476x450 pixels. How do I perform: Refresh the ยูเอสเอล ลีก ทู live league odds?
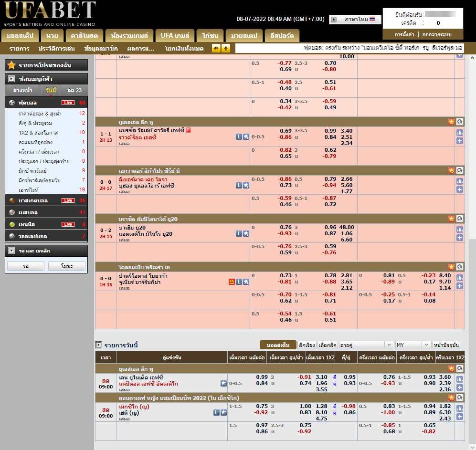click(460, 122)
